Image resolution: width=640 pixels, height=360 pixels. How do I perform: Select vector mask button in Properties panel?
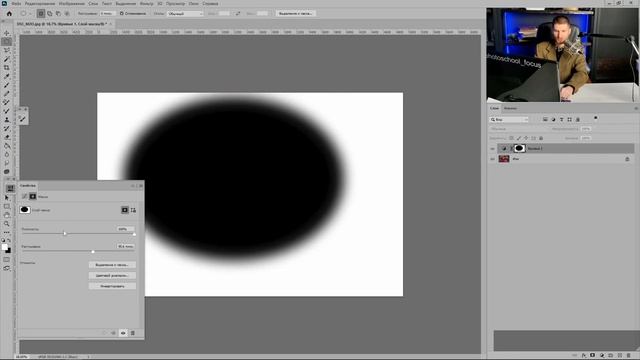coord(133,210)
